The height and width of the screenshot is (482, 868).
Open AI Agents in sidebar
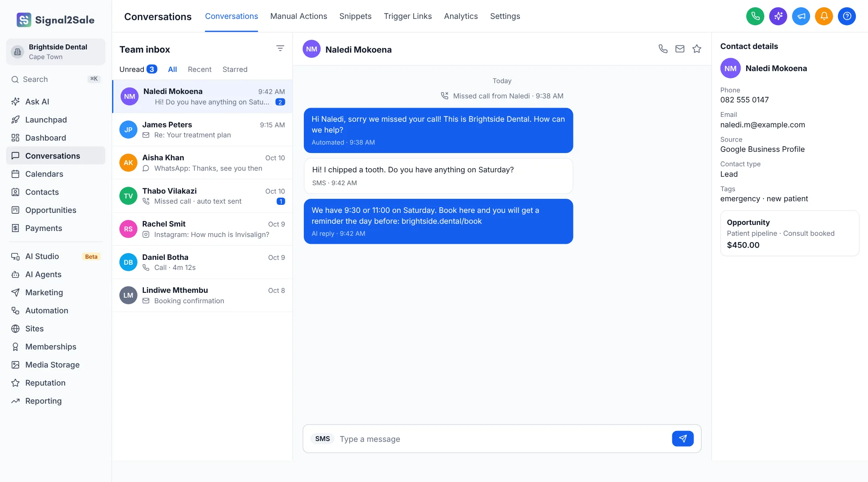[x=55, y=274]
